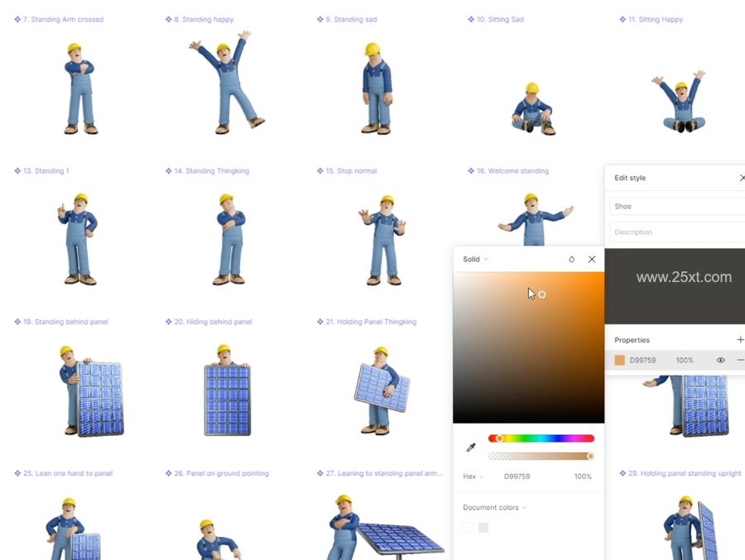Click the Panel on ground pointing figure
745x560 pixels.
point(218,539)
